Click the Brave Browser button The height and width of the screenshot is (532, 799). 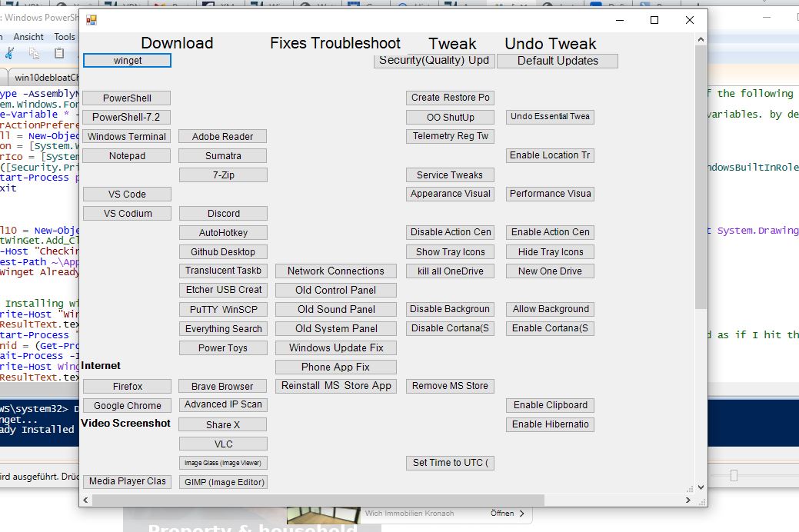pos(223,386)
